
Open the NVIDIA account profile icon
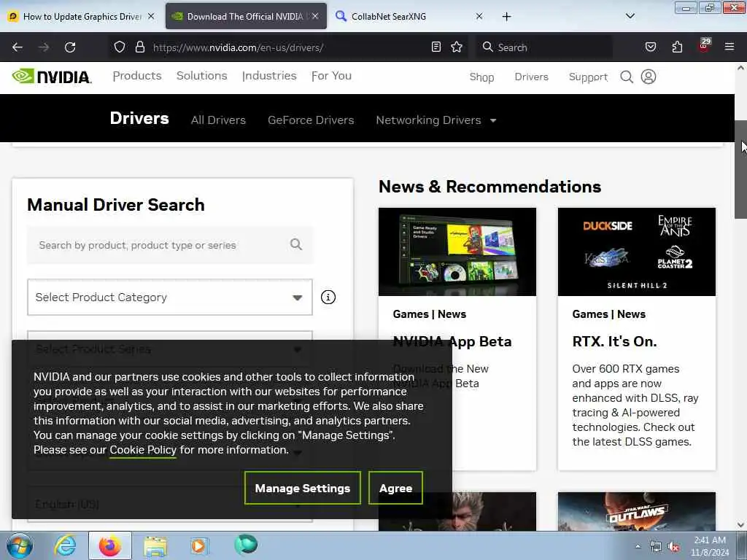pyautogui.click(x=649, y=77)
